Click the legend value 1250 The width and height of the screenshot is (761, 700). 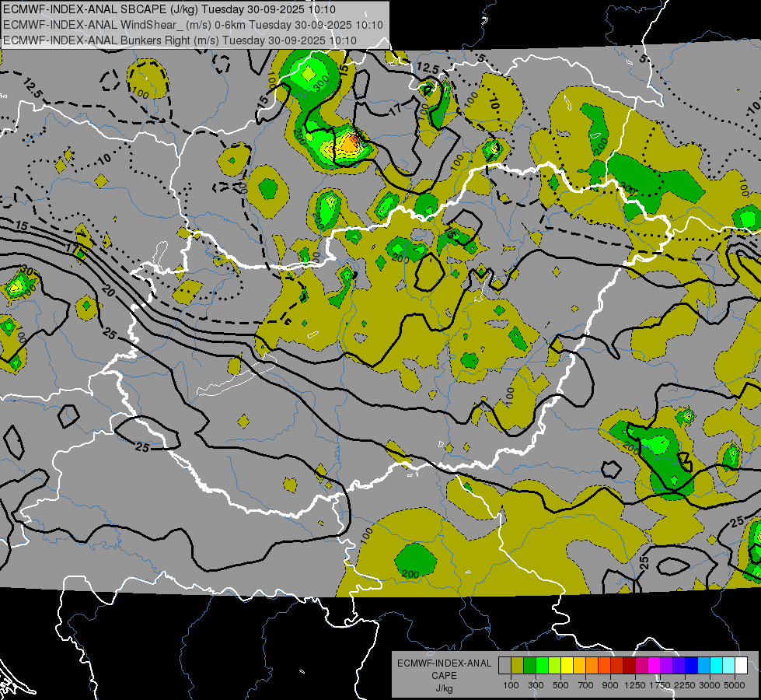[635, 685]
